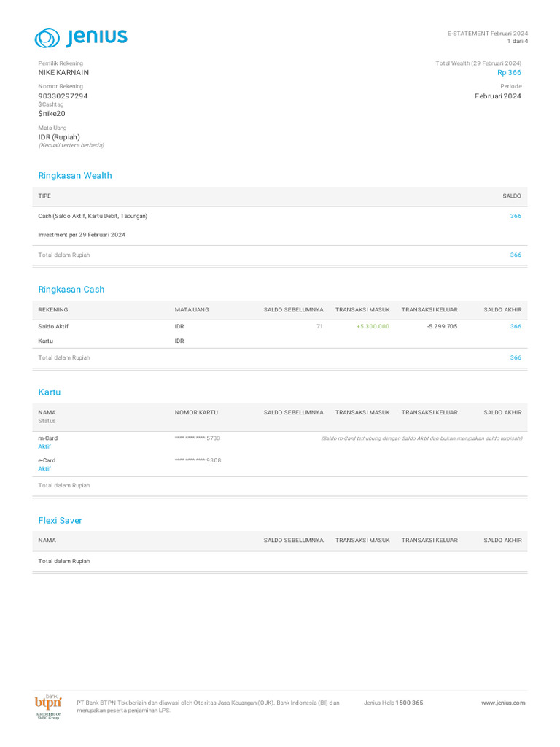560x747 pixels.
Task: Click the Aktif status under m-Card
Action: click(44, 447)
